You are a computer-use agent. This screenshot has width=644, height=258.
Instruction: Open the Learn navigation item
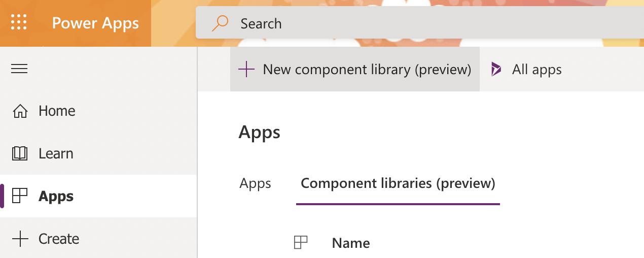point(56,154)
